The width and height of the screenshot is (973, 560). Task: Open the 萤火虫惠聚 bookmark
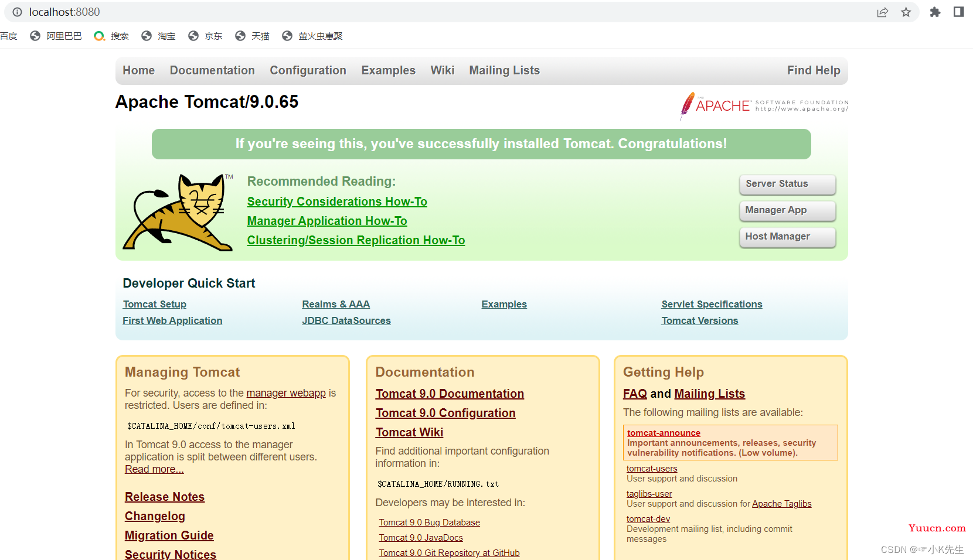pos(312,36)
